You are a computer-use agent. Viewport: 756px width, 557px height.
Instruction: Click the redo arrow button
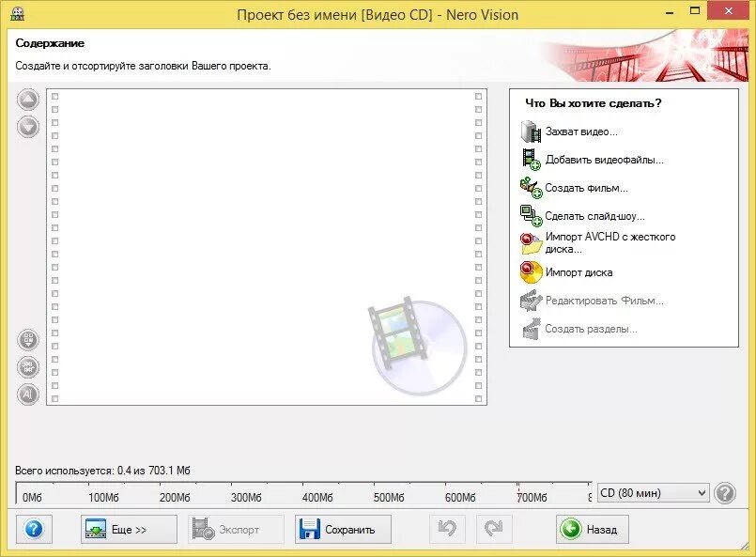point(494,529)
